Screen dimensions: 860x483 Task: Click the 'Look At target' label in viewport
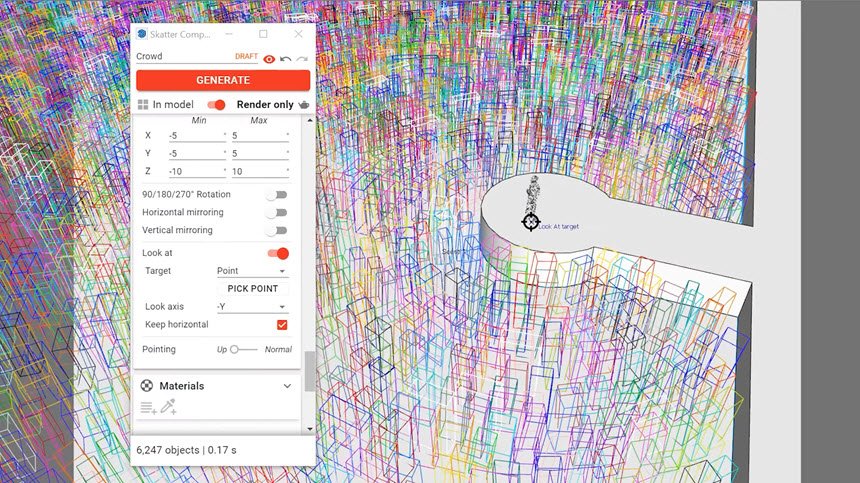[558, 226]
